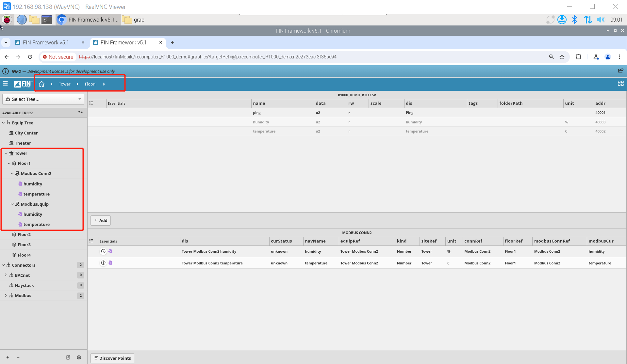Open Chromium extensions puzzle icon

578,57
